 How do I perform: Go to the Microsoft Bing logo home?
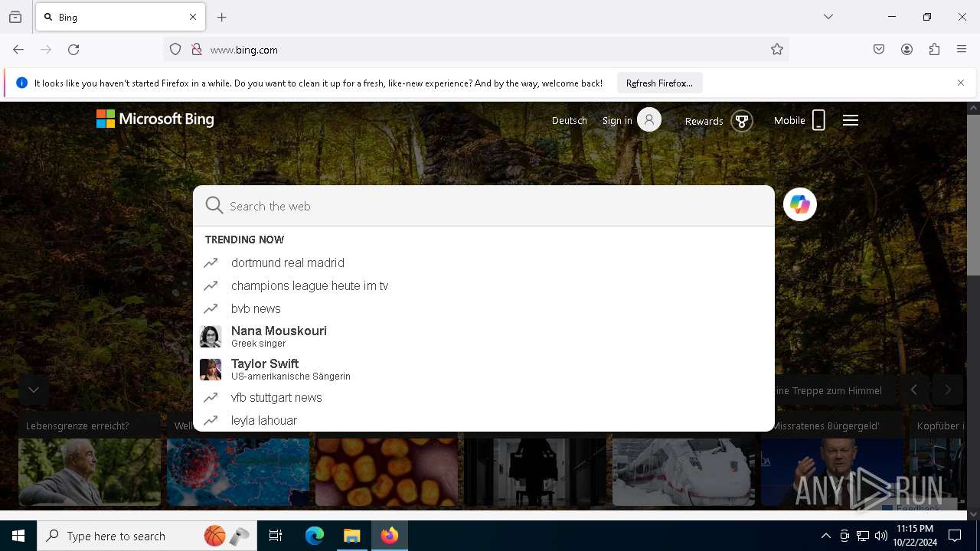pyautogui.click(x=155, y=119)
